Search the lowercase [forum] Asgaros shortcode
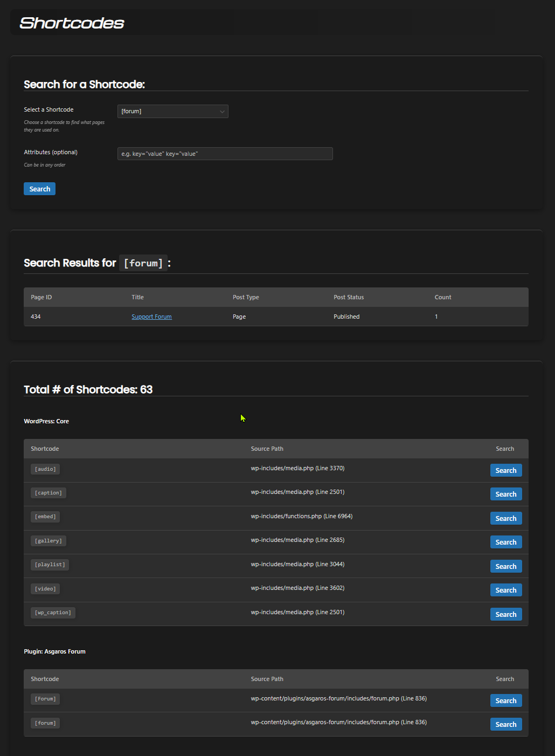This screenshot has width=555, height=756. click(505, 724)
